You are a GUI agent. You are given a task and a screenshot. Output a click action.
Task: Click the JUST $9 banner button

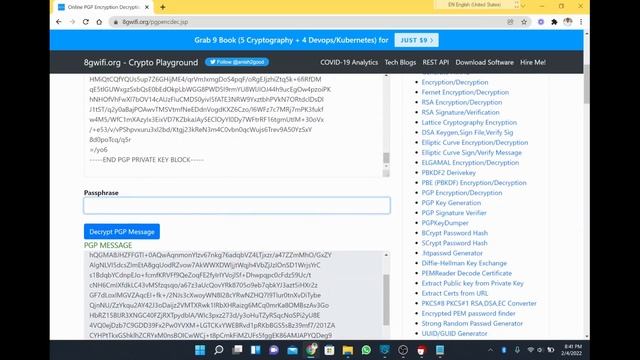(416, 40)
